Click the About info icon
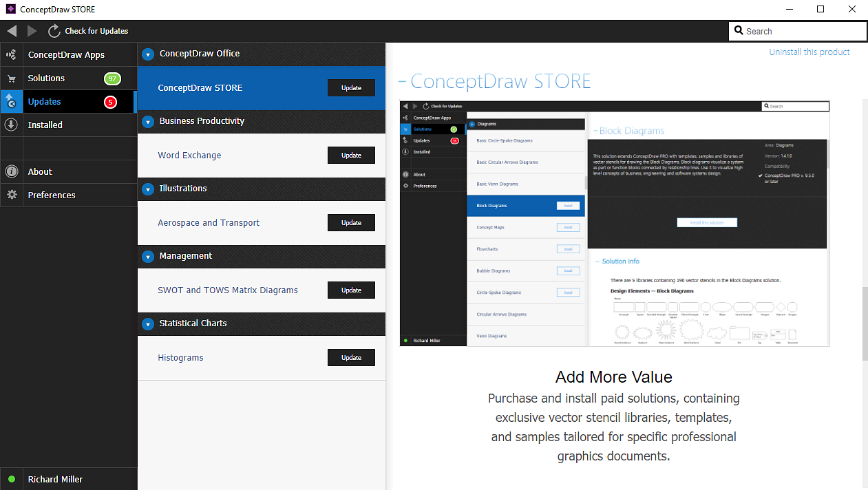Screen dimensions: 868x490 11,172
